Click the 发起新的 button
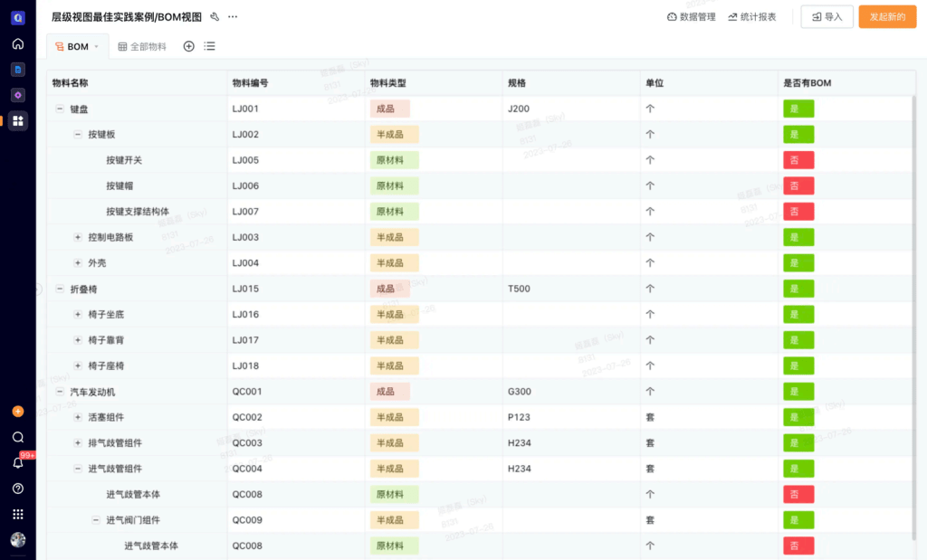 click(x=887, y=17)
